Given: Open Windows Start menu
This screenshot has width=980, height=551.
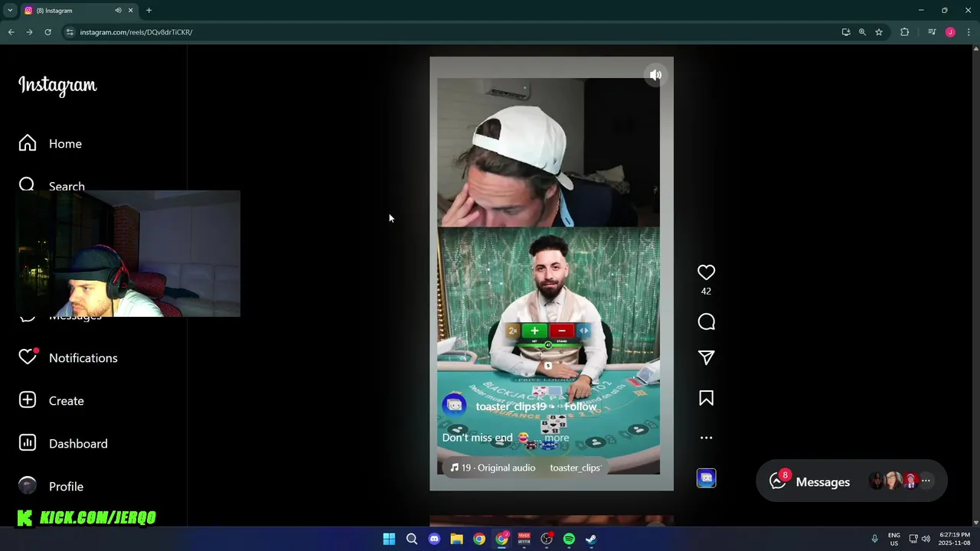Looking at the screenshot, I should click(389, 539).
